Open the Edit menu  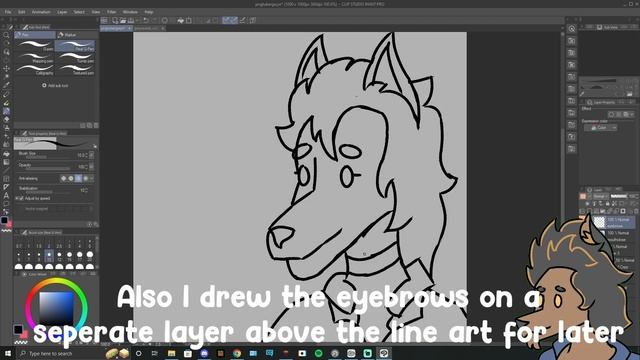point(22,12)
